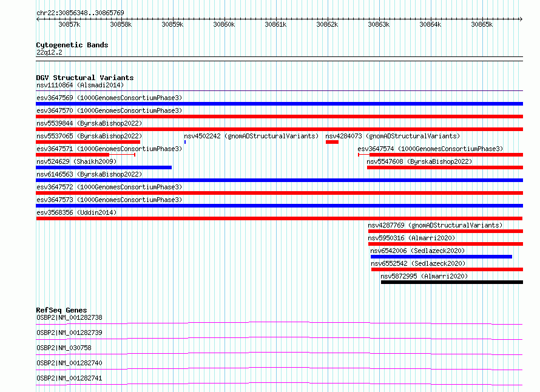540x392 pixels.
Task: Click the red nsv4287769 variant bar
Action: click(x=445, y=231)
